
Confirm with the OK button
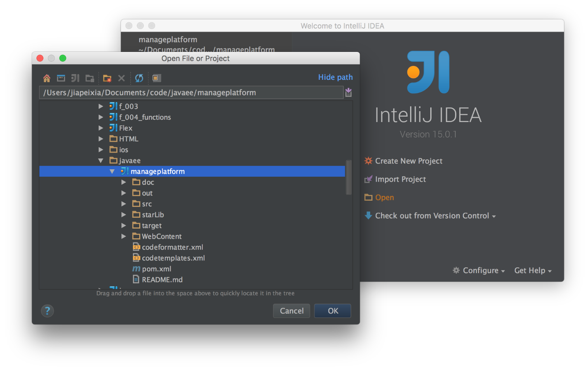pyautogui.click(x=333, y=311)
